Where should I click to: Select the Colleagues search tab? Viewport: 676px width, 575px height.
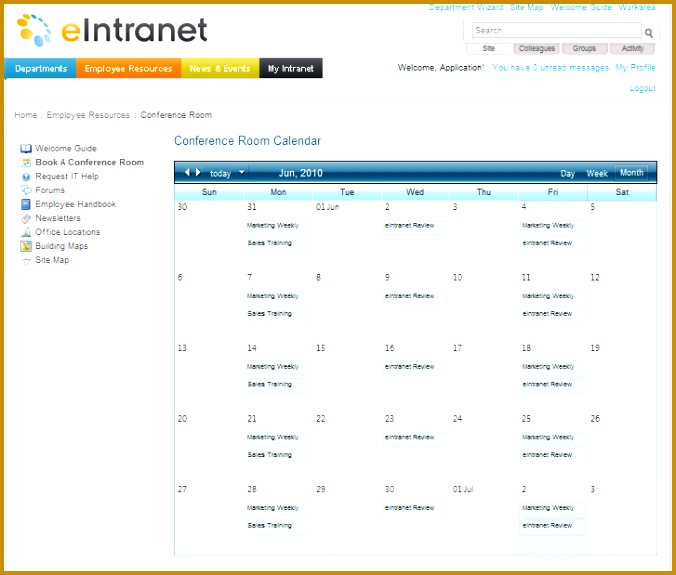[537, 48]
